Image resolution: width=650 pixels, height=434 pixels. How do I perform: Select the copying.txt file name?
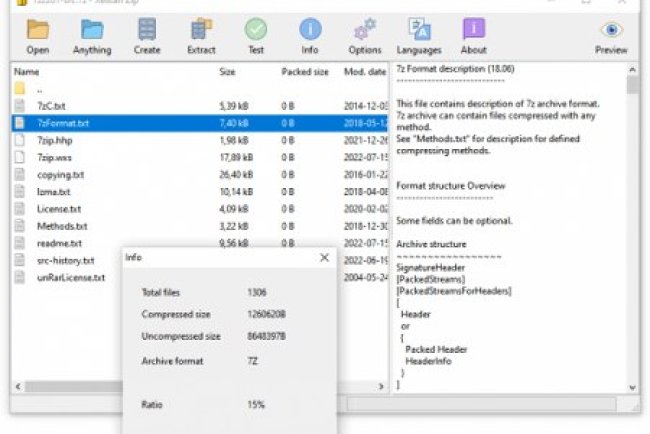click(61, 175)
